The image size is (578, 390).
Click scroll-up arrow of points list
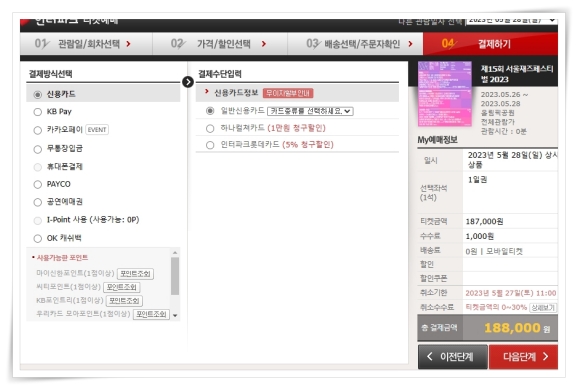click(175, 253)
